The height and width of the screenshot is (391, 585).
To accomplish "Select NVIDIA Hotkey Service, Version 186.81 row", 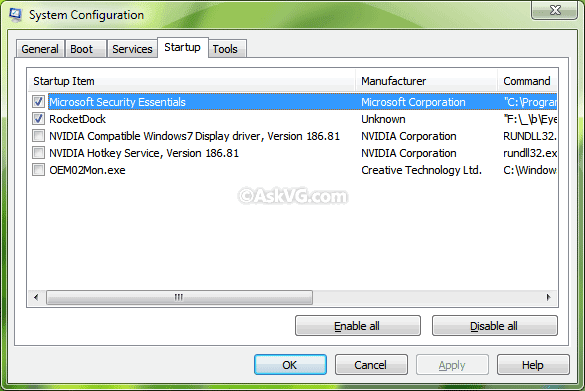I will (144, 153).
